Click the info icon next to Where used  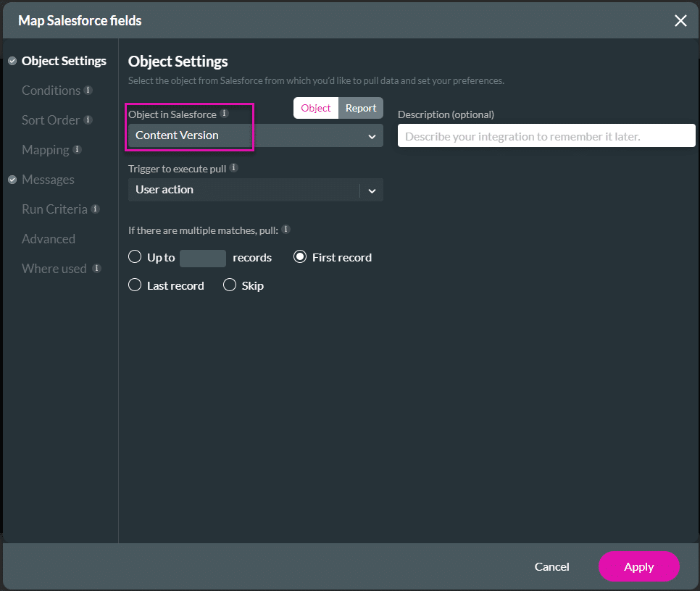tap(95, 268)
